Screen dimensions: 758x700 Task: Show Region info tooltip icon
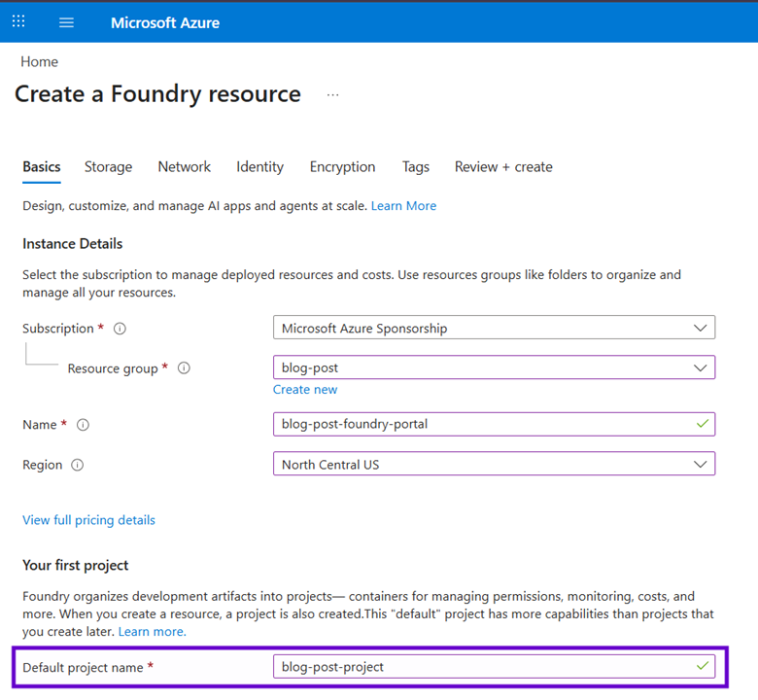(78, 465)
